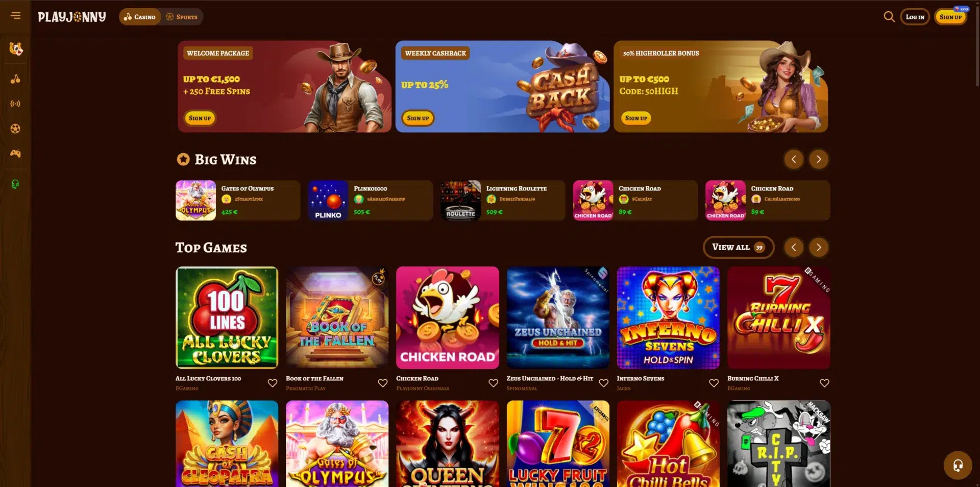
Task: Select the Casino tab
Action: coord(140,17)
